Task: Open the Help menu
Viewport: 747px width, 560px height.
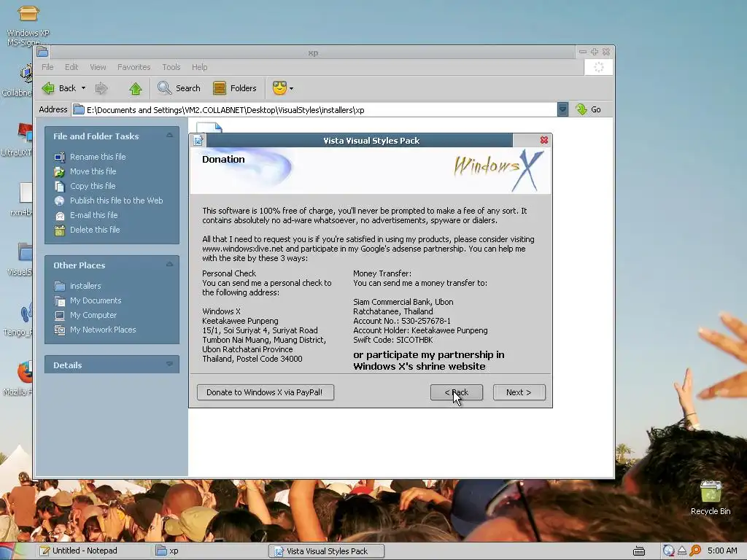Action: pyautogui.click(x=200, y=67)
